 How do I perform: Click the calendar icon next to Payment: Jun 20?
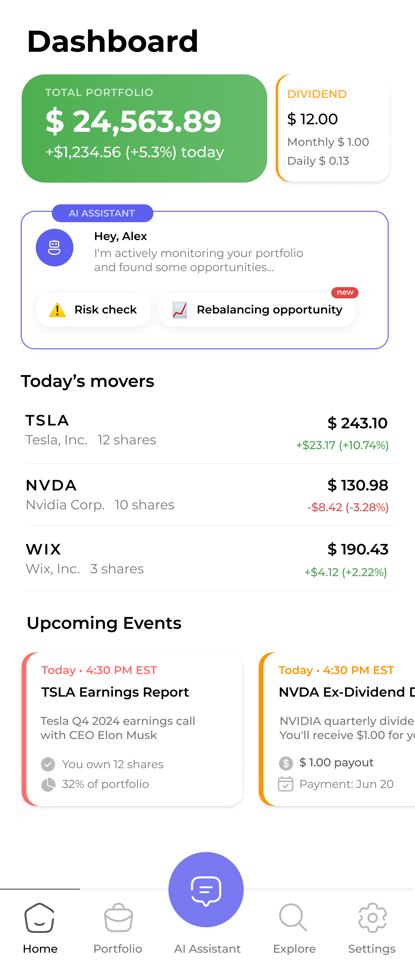point(286,784)
